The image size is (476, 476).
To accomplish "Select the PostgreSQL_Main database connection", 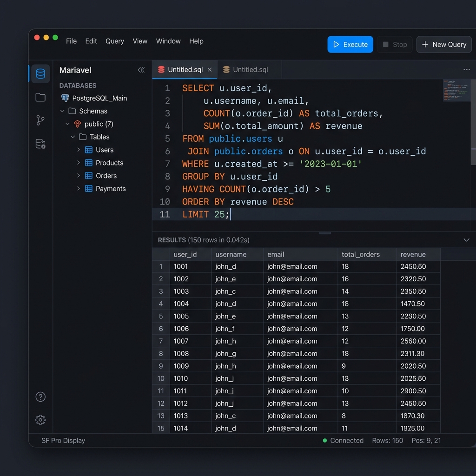I will click(x=99, y=98).
